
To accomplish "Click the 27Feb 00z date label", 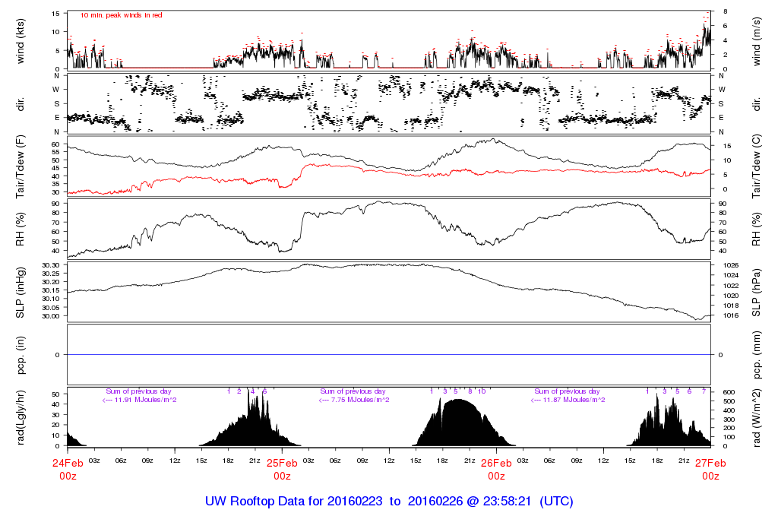I will click(710, 468).
